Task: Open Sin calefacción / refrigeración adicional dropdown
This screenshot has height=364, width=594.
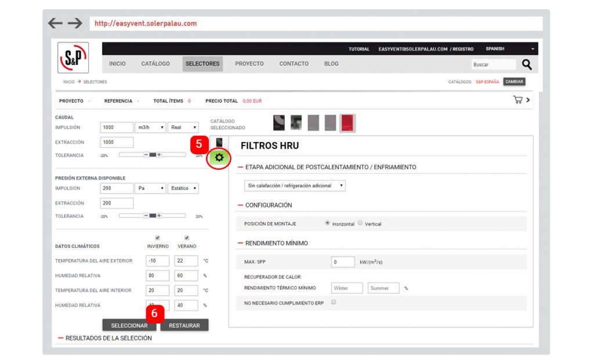Action: (x=295, y=185)
